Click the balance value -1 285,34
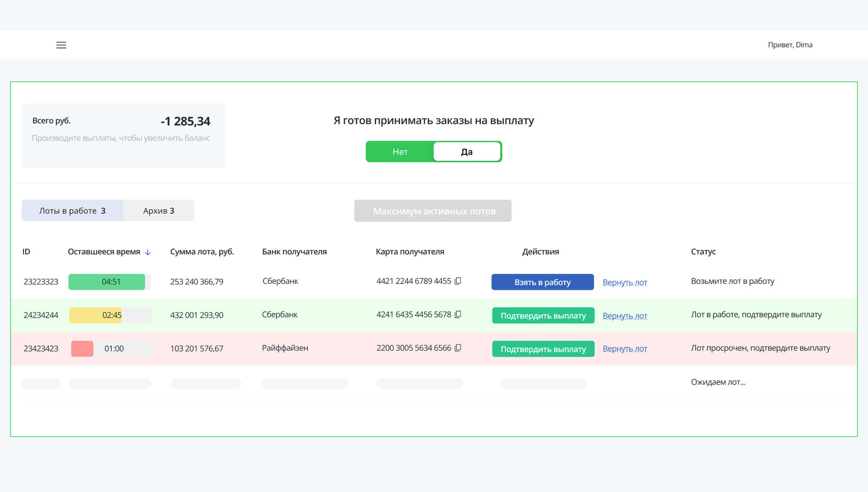Viewport: 868px width, 492px height. click(185, 121)
